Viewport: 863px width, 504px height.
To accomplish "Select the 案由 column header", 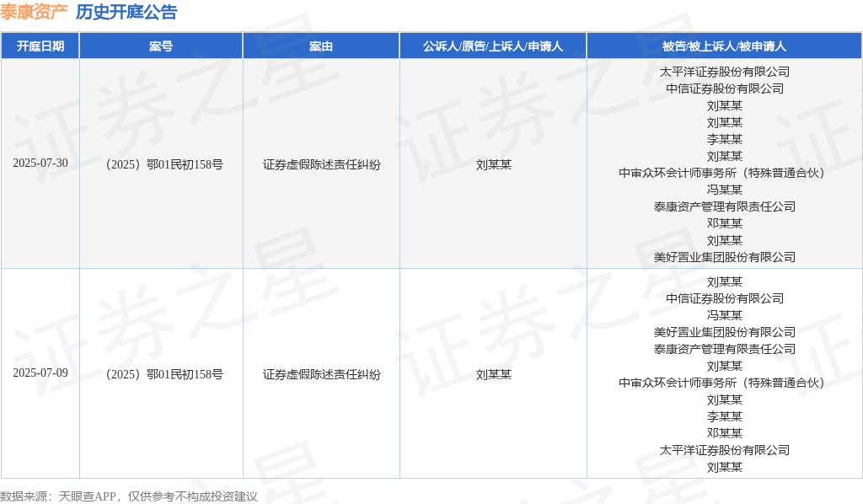I will [321, 46].
